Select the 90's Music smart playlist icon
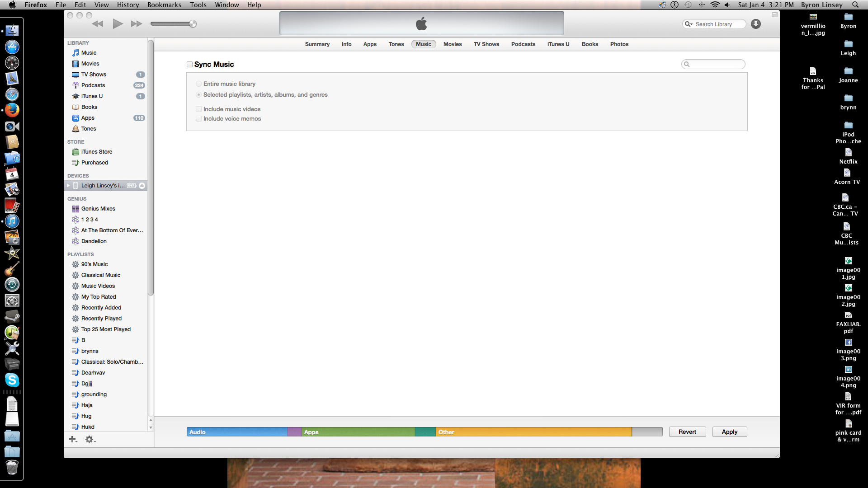This screenshot has height=488, width=868. pos(75,264)
